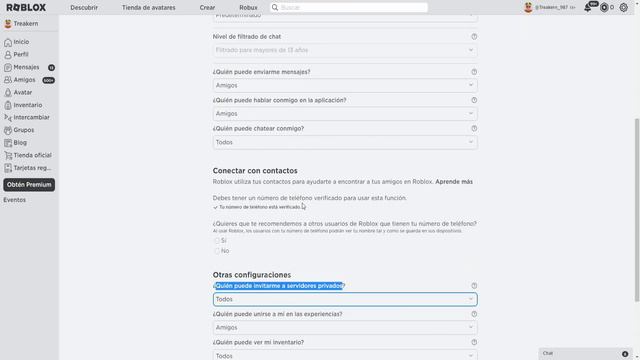This screenshot has width=640, height=360.
Task: Click help icon for chat filter level
Action: point(474,37)
